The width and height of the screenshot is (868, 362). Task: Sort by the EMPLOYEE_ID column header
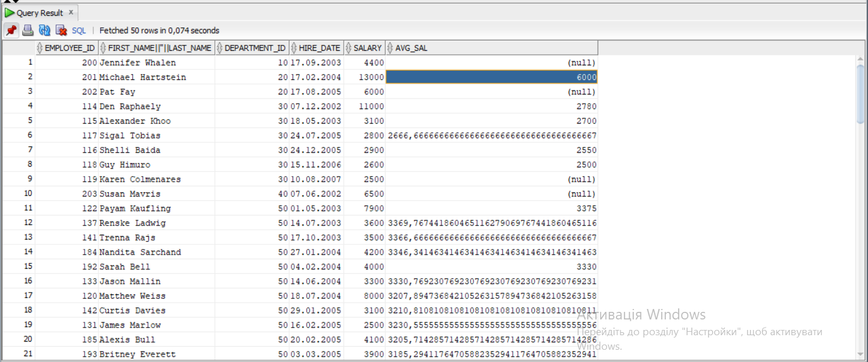point(66,48)
